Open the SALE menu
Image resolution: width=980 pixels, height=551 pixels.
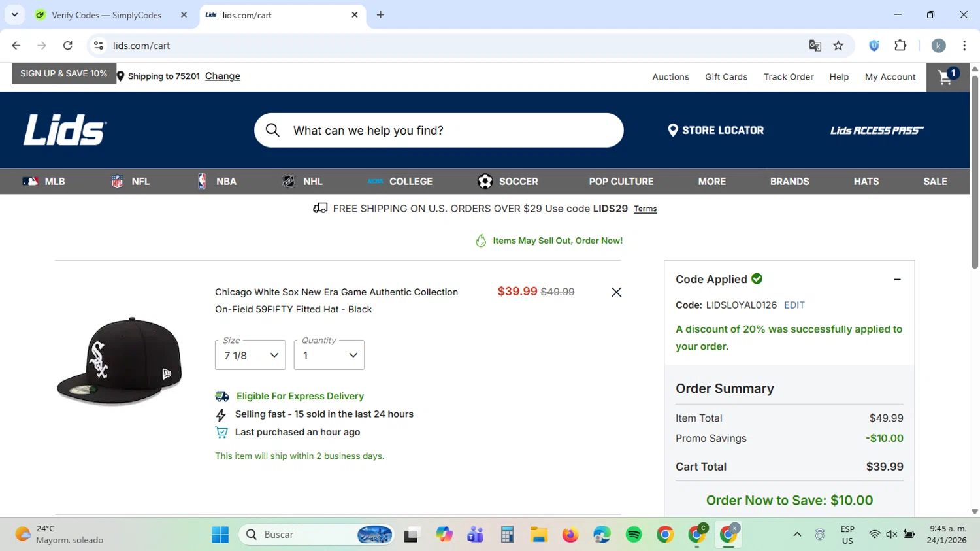pos(935,182)
